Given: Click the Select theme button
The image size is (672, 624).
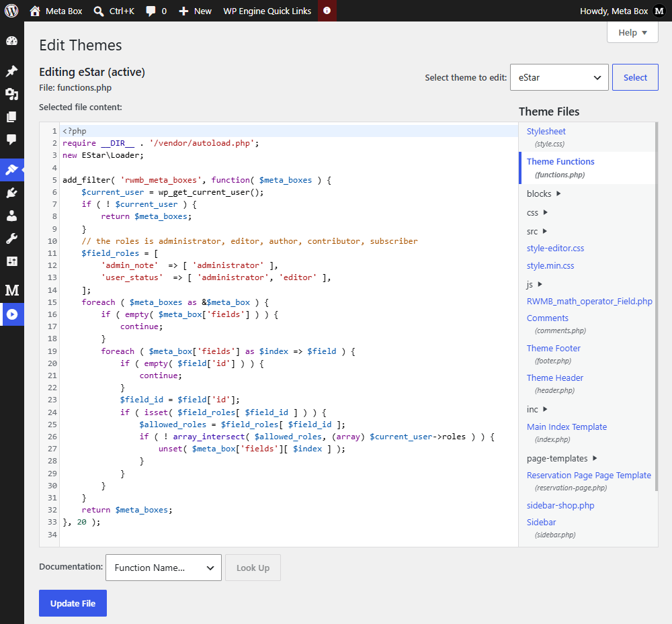Looking at the screenshot, I should 635,77.
